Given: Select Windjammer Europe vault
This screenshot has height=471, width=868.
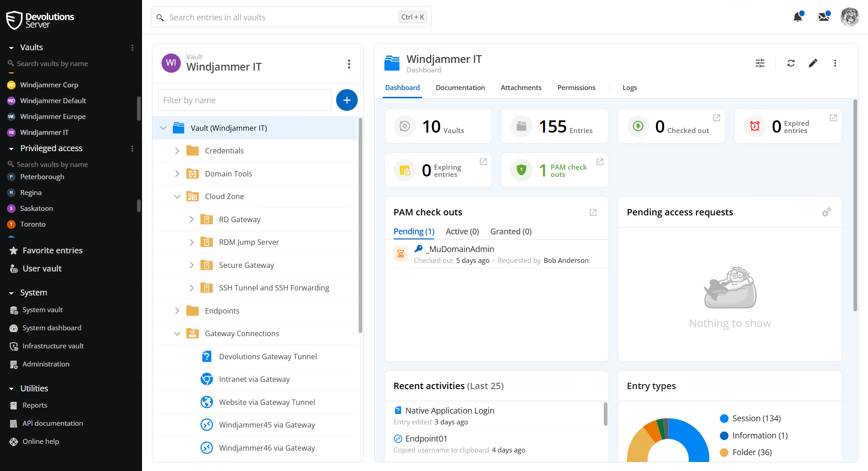Looking at the screenshot, I should coord(52,117).
